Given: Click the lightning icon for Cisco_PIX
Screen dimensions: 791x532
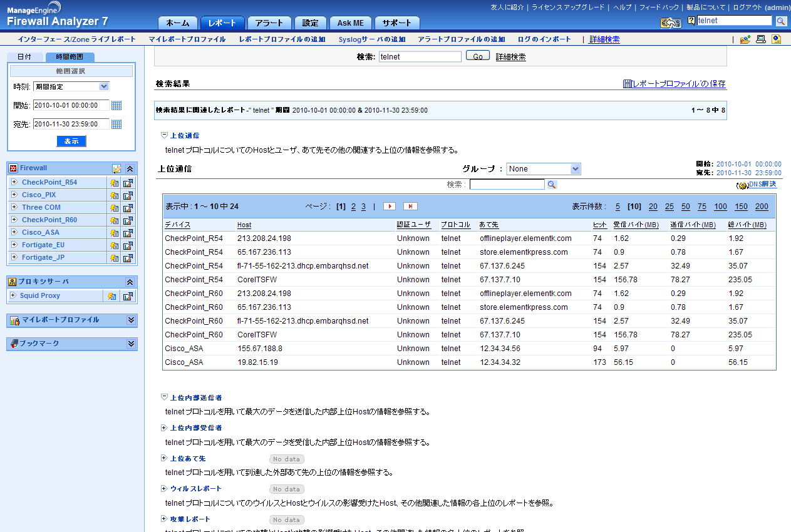Looking at the screenshot, I should click(x=114, y=195).
